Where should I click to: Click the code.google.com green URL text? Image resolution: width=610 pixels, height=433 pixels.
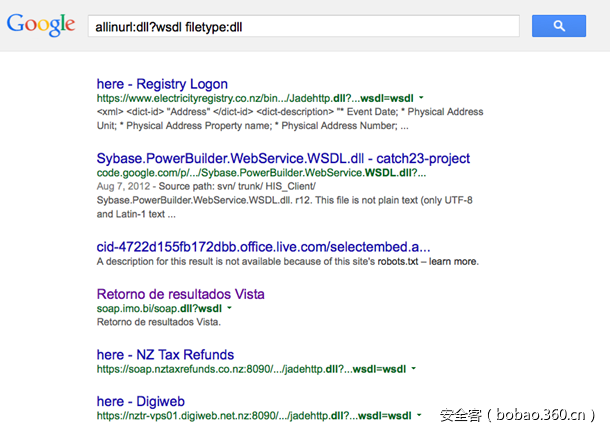tap(261, 172)
